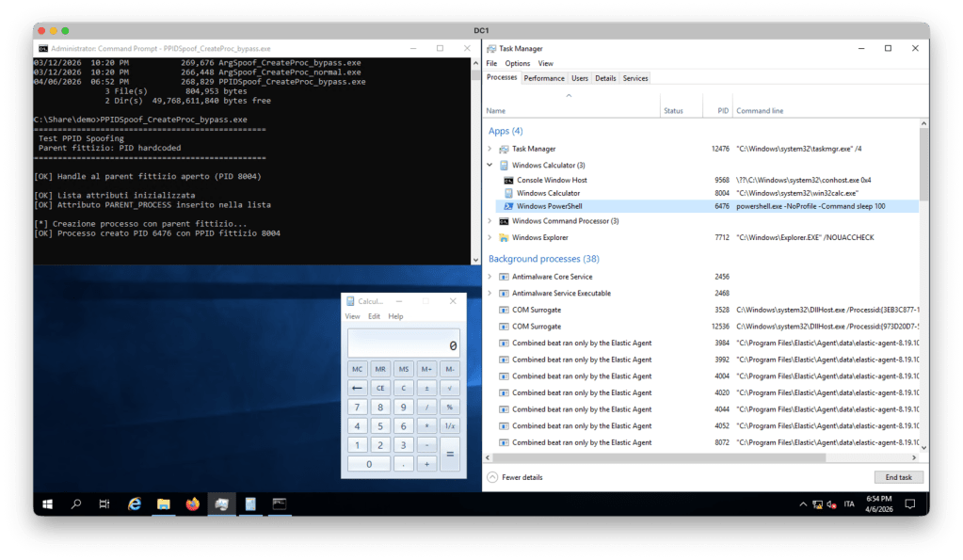
Task: Click the Task View taskbar icon
Action: pos(104,504)
